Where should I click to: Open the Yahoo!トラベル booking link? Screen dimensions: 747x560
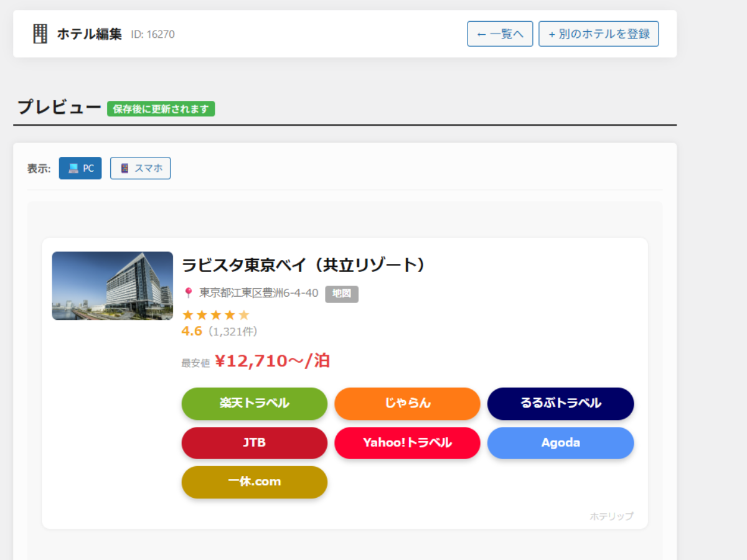[x=407, y=443]
